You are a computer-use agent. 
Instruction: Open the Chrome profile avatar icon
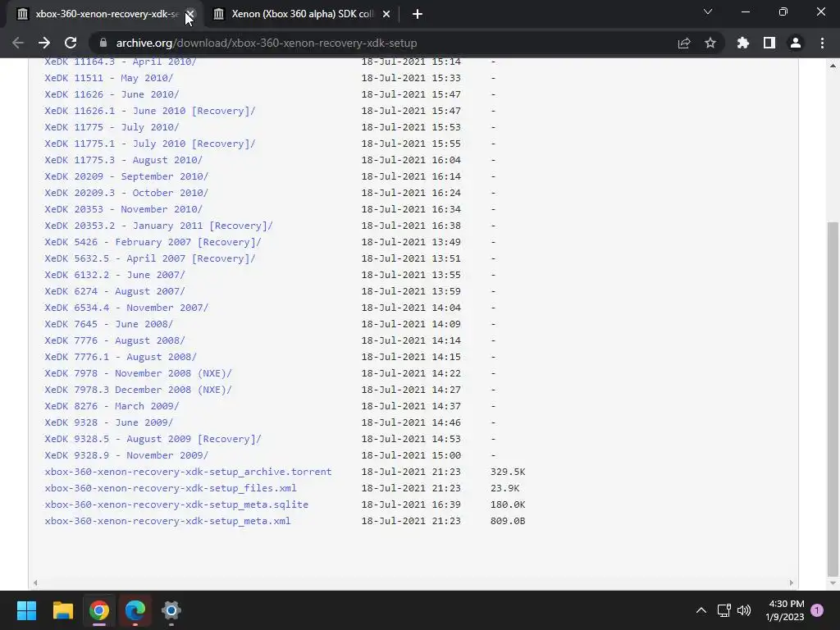pos(796,43)
